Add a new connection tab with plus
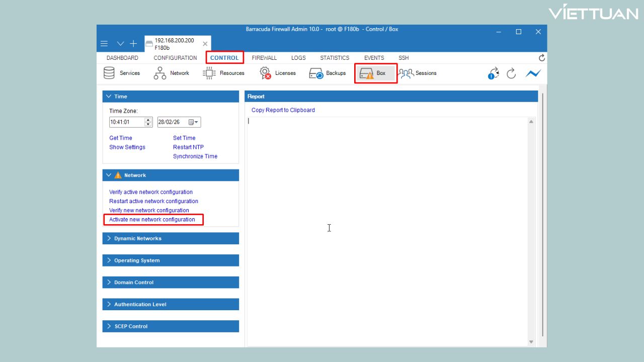The width and height of the screenshot is (644, 362). pos(133,44)
